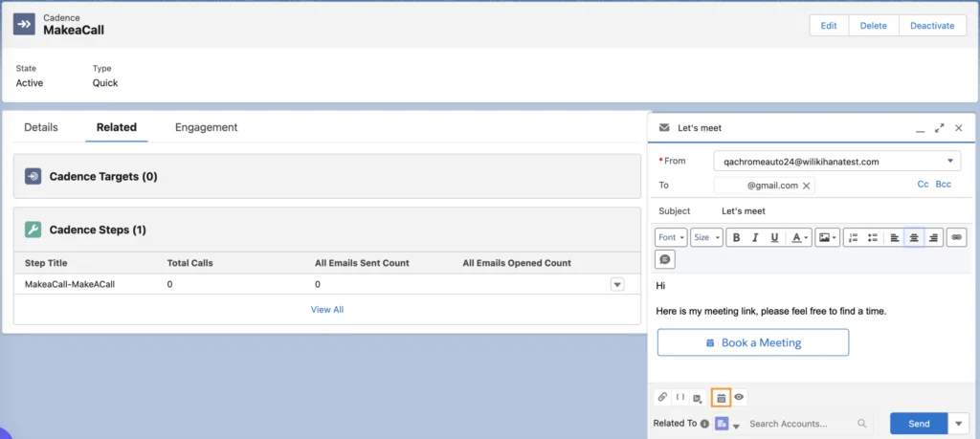Switch to the Details tab
Viewport: 980px width, 439px height.
[40, 127]
